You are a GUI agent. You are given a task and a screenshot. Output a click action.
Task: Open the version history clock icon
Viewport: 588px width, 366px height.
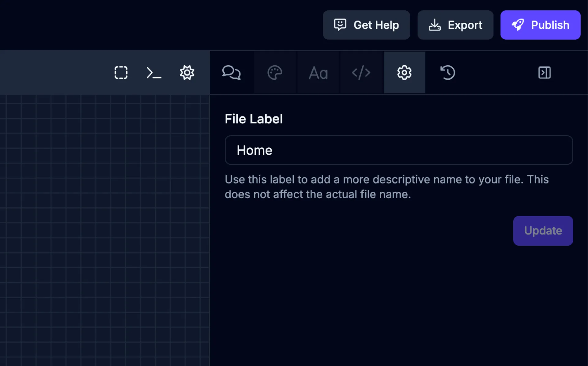point(447,73)
